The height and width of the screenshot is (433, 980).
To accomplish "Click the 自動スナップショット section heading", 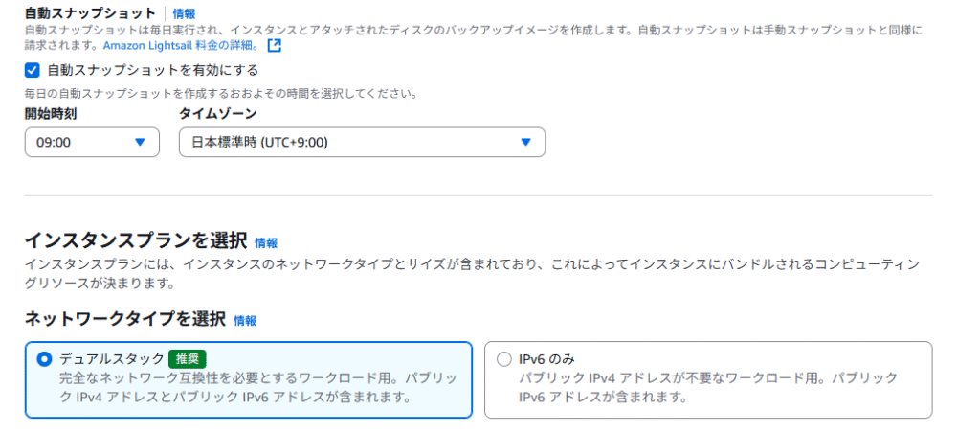I will pos(90,13).
